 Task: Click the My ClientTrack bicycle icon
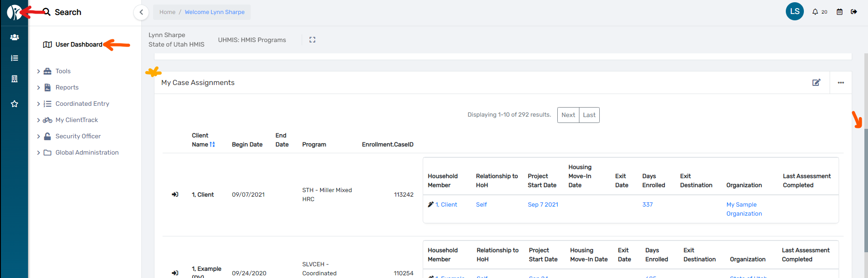47,120
